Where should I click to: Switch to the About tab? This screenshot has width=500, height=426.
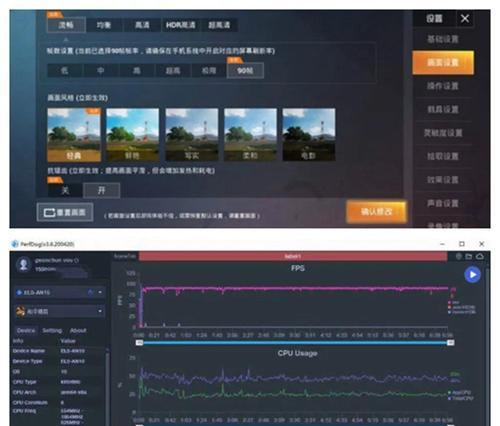[78, 330]
